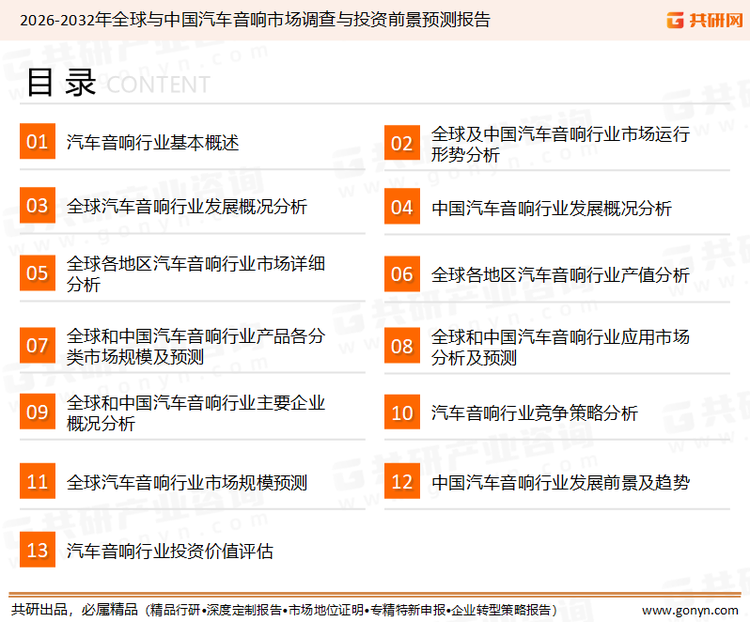This screenshot has width=750, height=622.
Task: Click the orange 02 number box
Action: [402, 143]
